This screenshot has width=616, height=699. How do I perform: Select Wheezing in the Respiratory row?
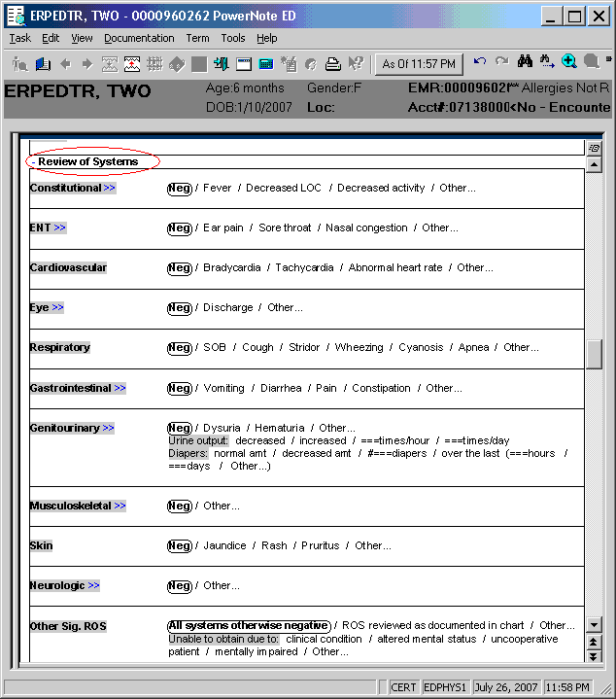(359, 347)
